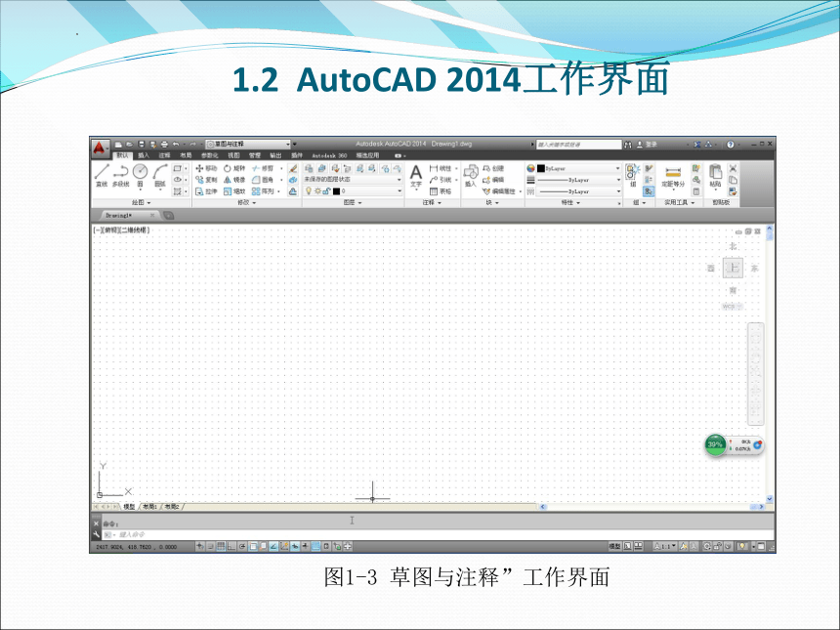Open the WCS dropdown under the ViewCube
This screenshot has width=840, height=630.
pyautogui.click(x=733, y=307)
